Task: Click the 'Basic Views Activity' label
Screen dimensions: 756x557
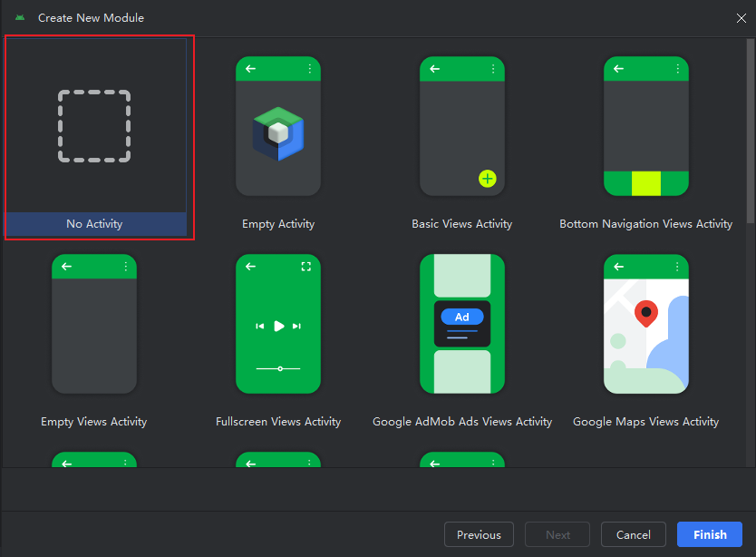Action: [462, 224]
